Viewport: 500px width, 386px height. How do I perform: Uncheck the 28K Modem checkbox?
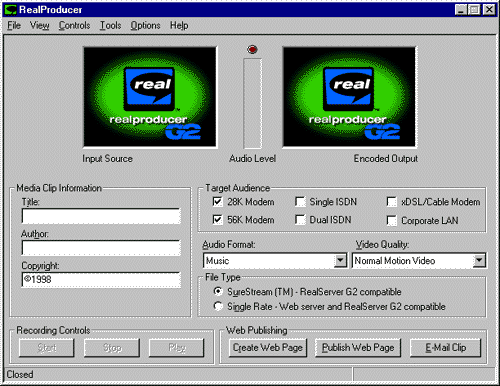point(217,202)
